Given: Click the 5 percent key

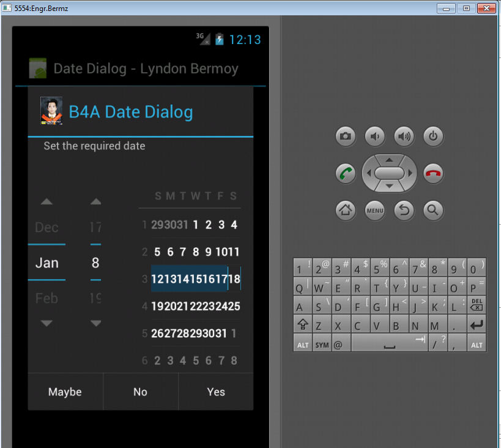Looking at the screenshot, I should coord(380,267).
